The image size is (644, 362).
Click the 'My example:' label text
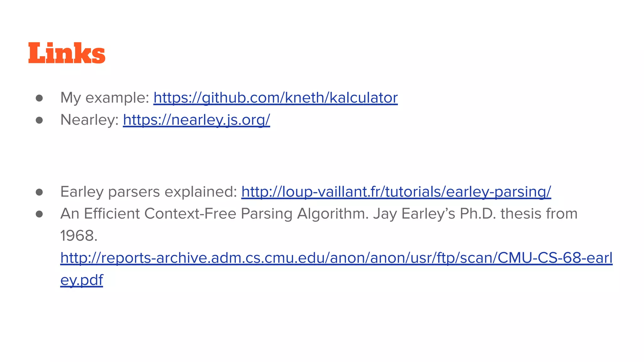105,98
